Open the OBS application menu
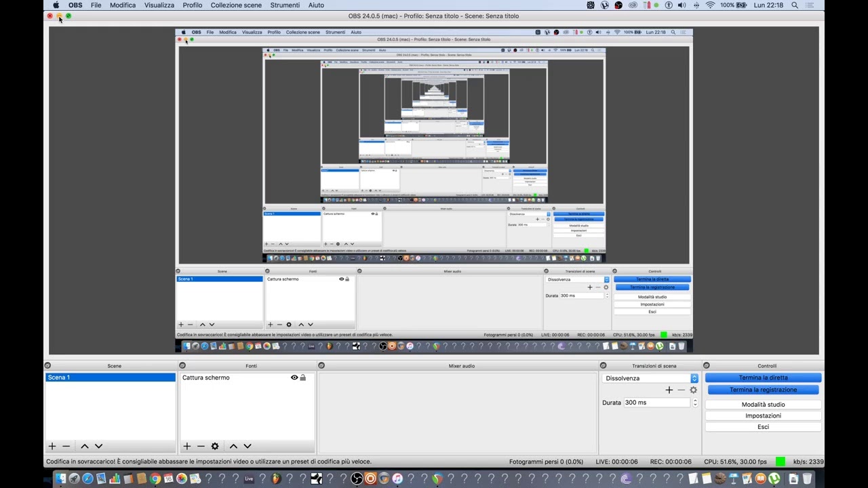The height and width of the screenshot is (488, 868). [x=75, y=5]
